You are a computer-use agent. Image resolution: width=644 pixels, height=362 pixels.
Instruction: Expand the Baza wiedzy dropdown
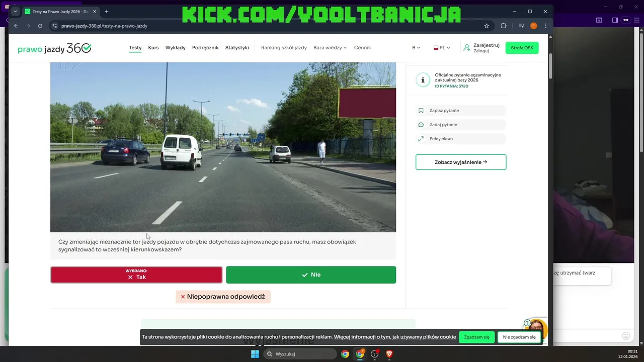pos(330,48)
